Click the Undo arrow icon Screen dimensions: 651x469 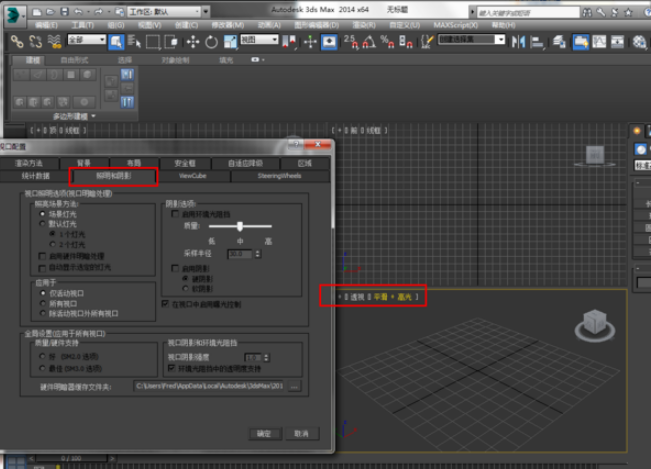click(x=78, y=12)
